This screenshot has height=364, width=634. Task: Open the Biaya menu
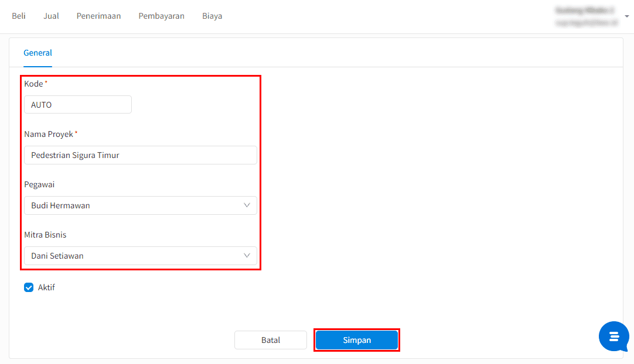[x=212, y=16]
